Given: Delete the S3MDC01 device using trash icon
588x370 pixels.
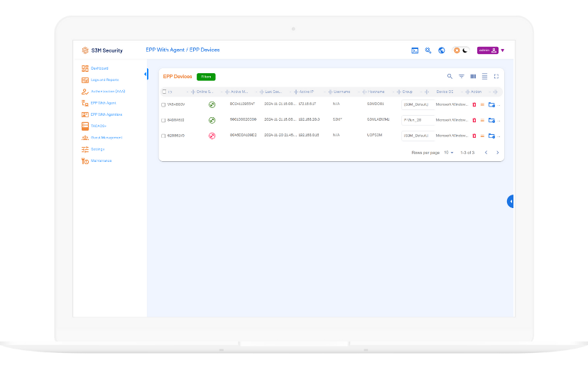Looking at the screenshot, I should click(x=474, y=104).
